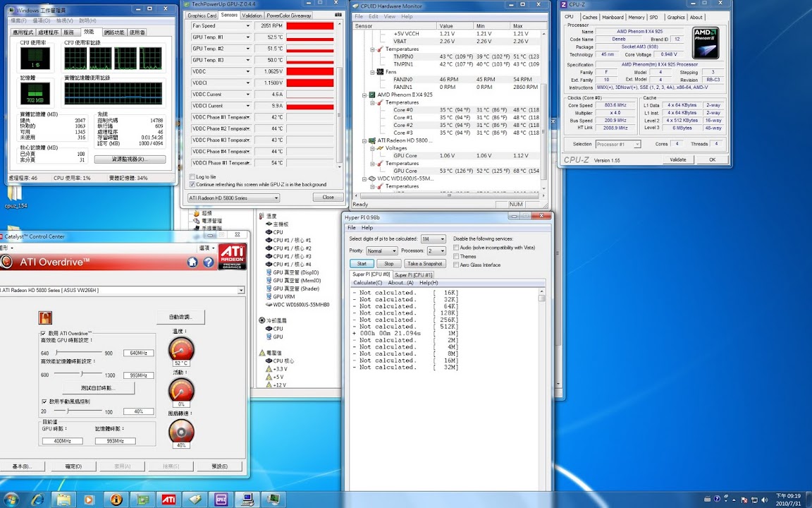Open View menu in HWMonitor
Image resolution: width=812 pixels, height=508 pixels.
point(389,17)
